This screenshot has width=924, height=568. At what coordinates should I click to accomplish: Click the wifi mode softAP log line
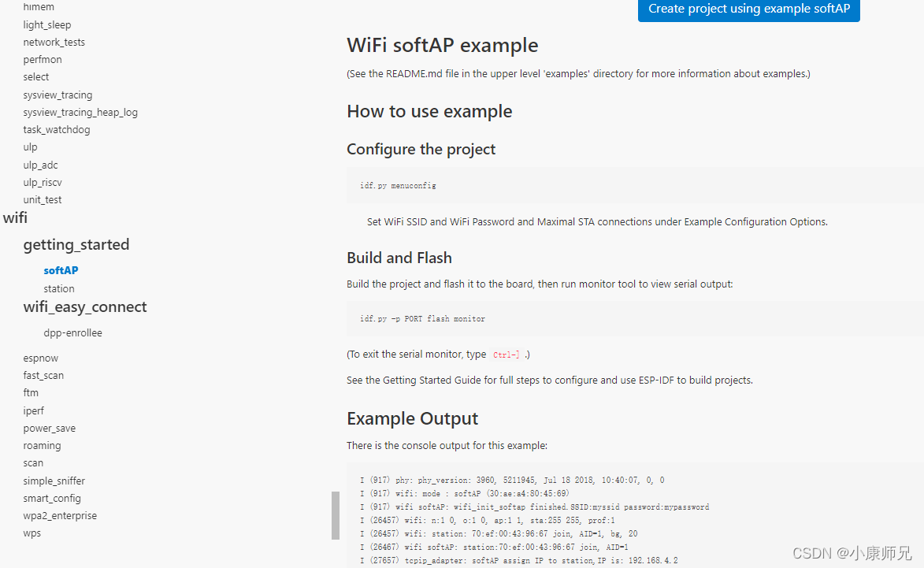(464, 494)
